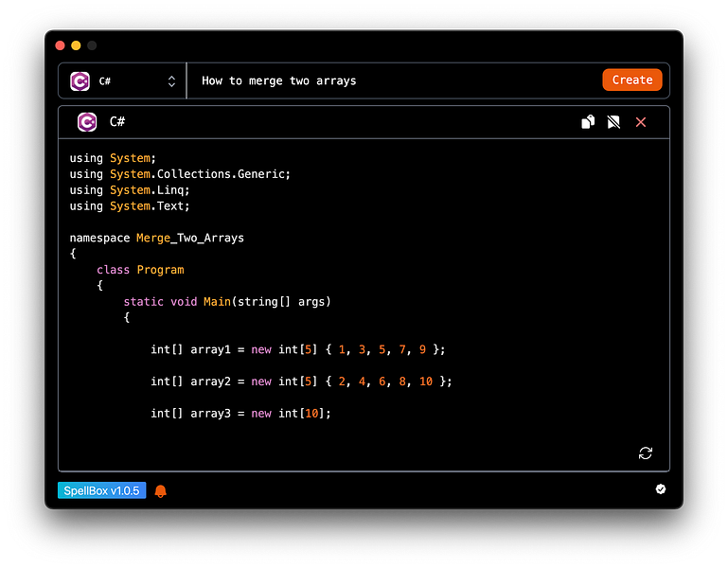Click the C# label in the result header
728x568 pixels.
(117, 122)
